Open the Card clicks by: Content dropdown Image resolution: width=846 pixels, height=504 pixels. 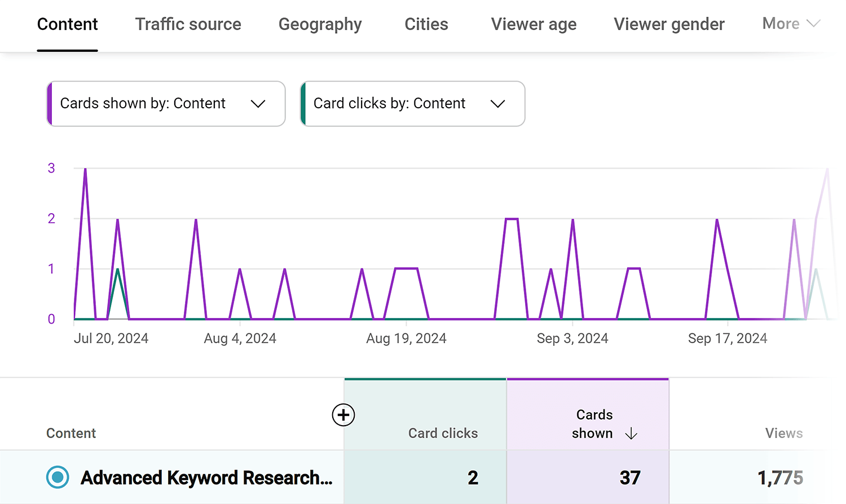coord(413,104)
